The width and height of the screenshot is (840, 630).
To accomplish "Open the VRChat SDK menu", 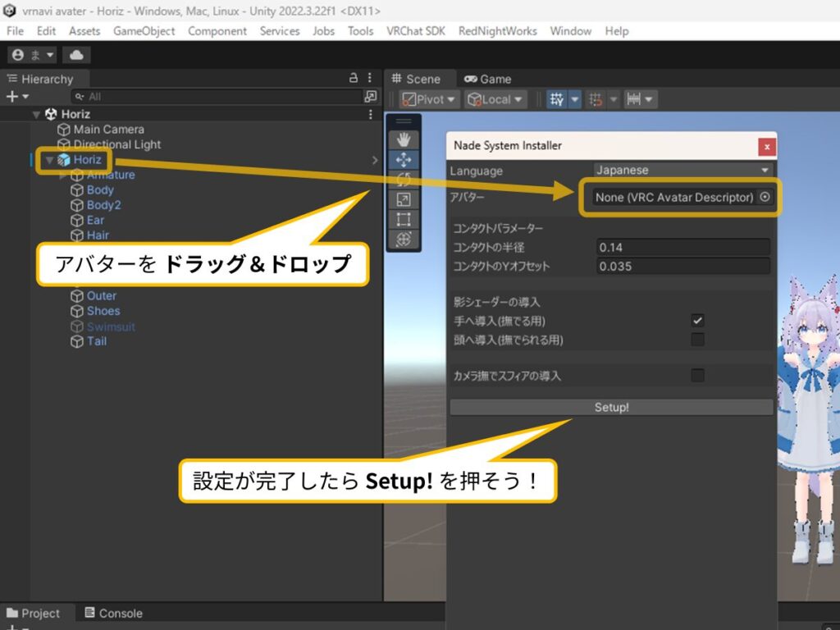I will 416,31.
